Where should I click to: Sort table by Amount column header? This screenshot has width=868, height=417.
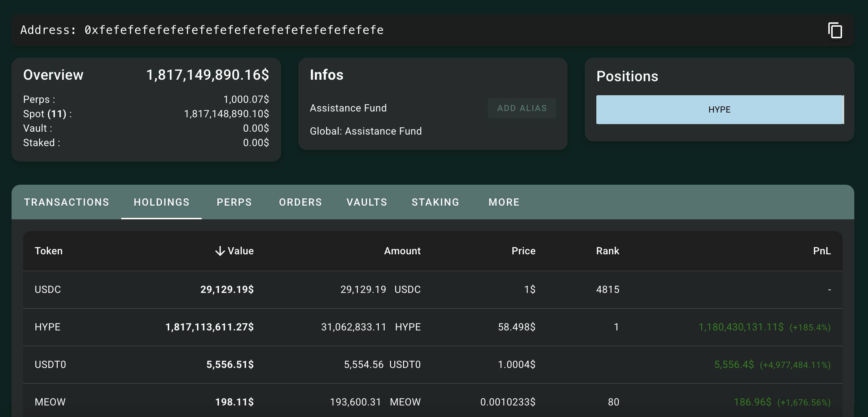click(402, 251)
